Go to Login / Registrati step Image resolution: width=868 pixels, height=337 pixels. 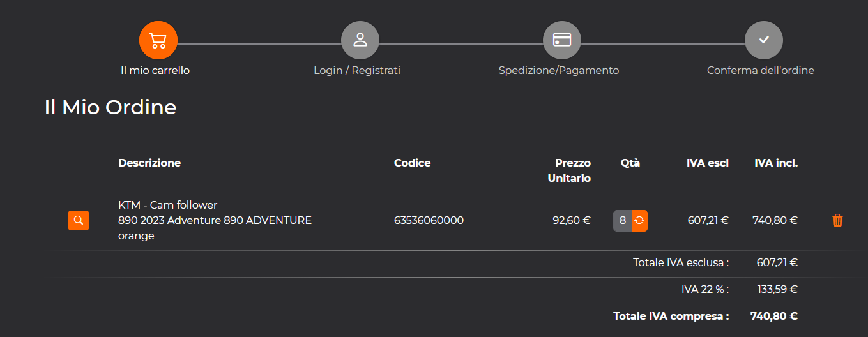point(357,70)
